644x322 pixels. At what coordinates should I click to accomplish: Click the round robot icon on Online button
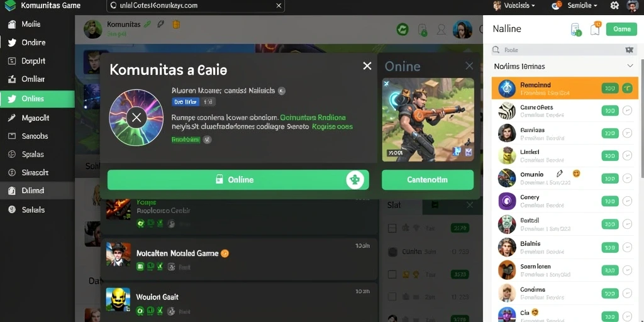click(355, 180)
